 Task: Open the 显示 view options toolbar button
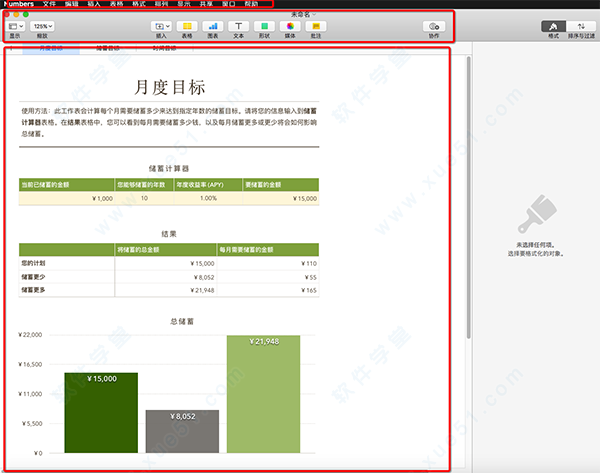click(16, 26)
